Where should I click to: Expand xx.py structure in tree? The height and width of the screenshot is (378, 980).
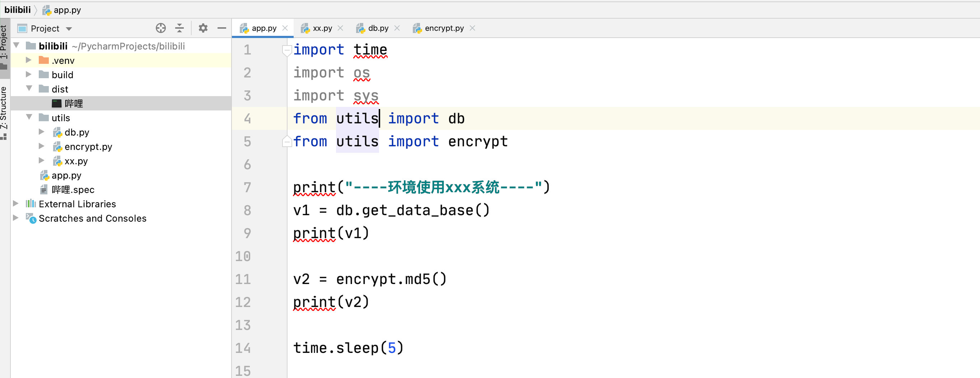coord(42,161)
